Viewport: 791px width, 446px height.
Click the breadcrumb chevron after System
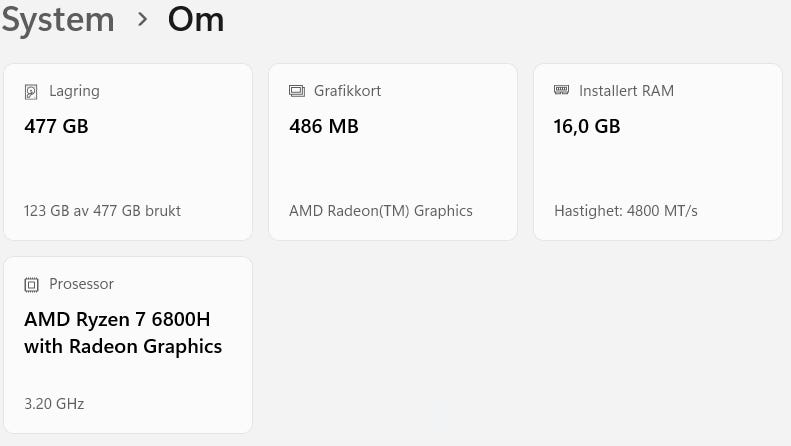[x=143, y=18]
